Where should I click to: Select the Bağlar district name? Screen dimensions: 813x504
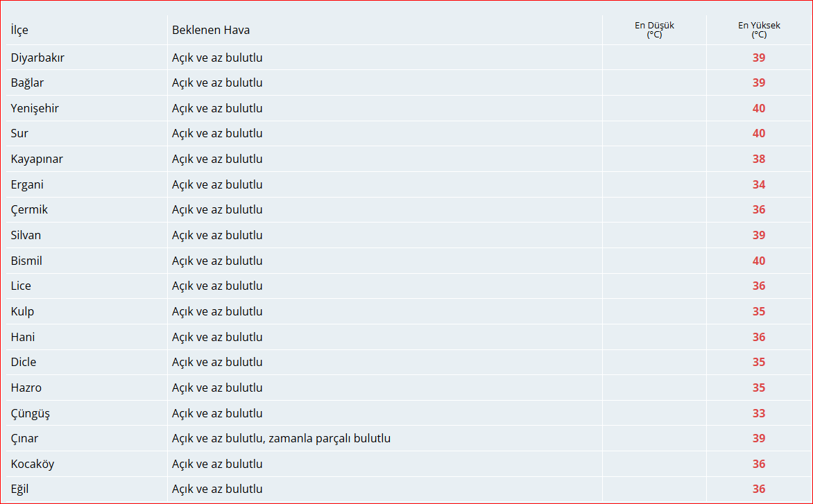(x=27, y=83)
